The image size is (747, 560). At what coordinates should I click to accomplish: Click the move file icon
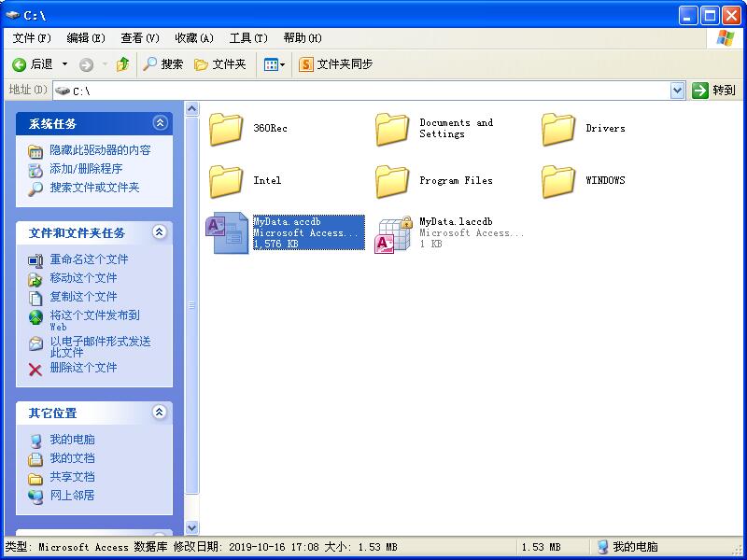pos(35,279)
